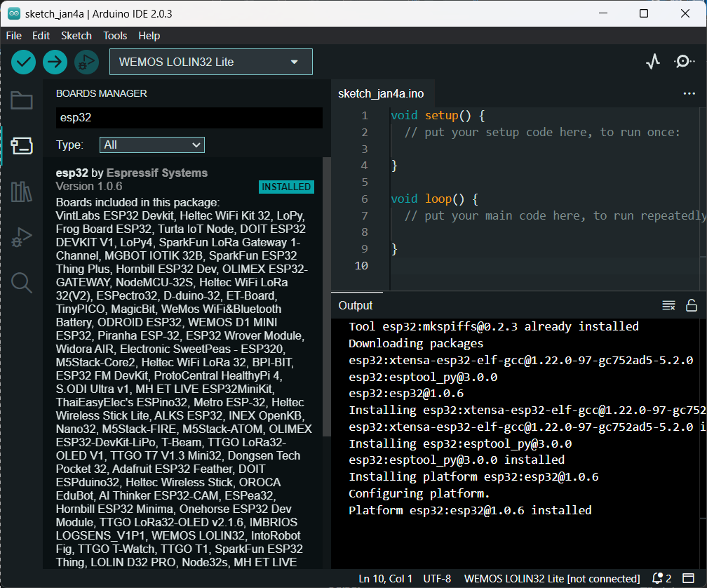
Task: Open the Sketch menu
Action: 76,36
